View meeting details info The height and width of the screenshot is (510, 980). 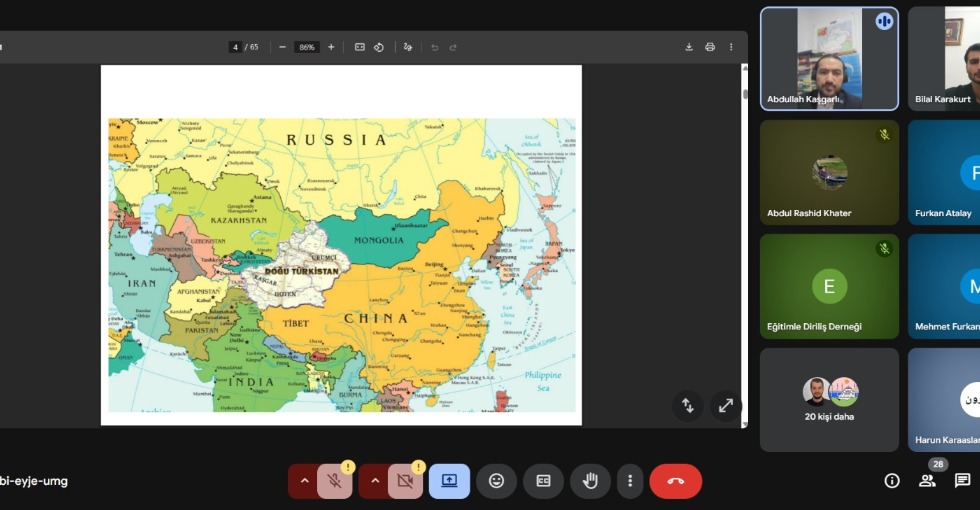pyautogui.click(x=892, y=481)
